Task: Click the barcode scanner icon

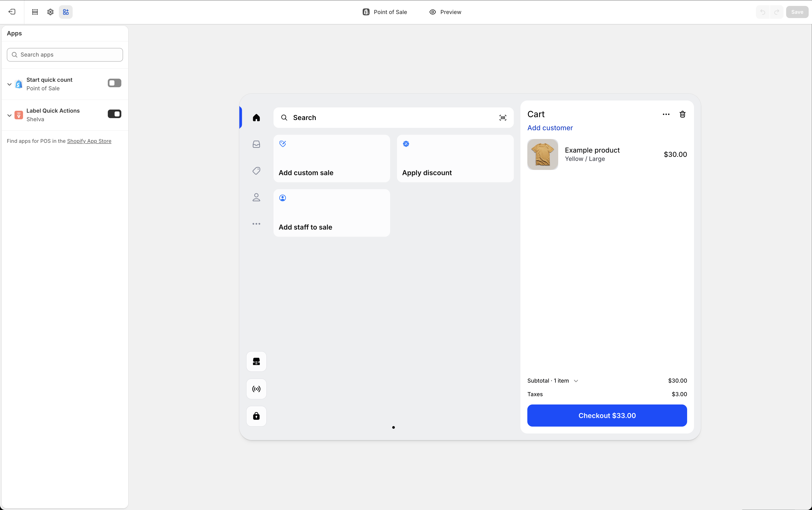Action: 503,117
